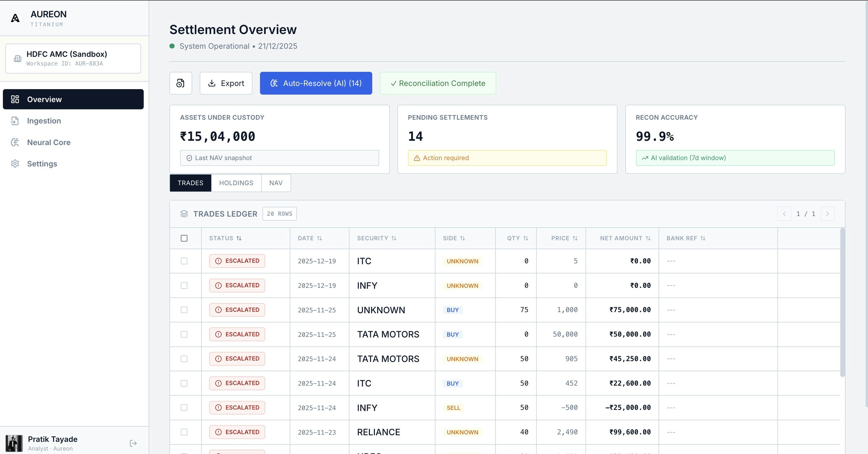Toggle the select-all checkbox in table header
868x454 pixels.
click(184, 238)
